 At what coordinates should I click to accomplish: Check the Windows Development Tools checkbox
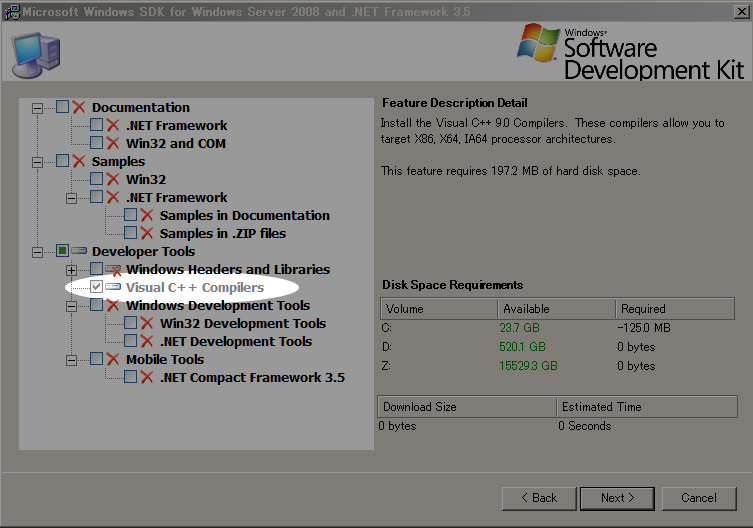(x=97, y=305)
